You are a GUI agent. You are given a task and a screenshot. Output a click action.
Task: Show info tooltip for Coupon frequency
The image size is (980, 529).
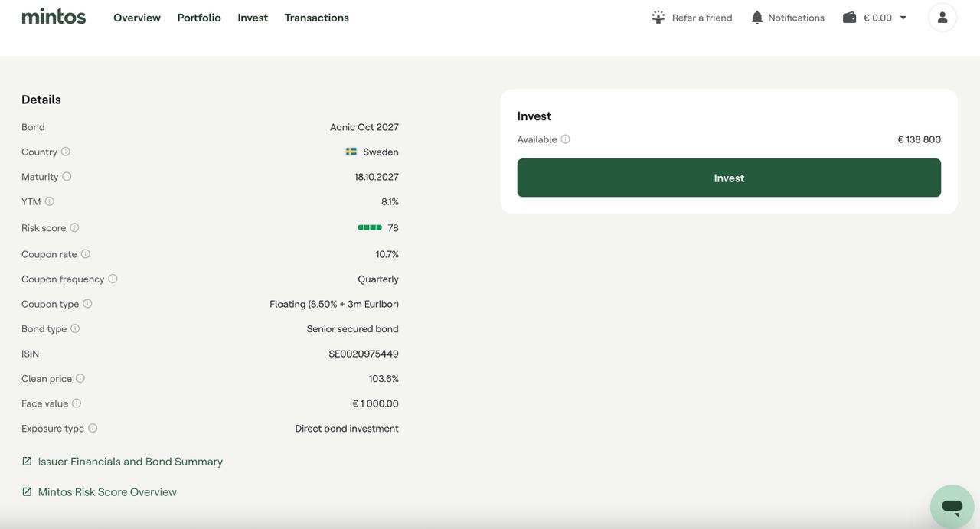[x=113, y=279]
